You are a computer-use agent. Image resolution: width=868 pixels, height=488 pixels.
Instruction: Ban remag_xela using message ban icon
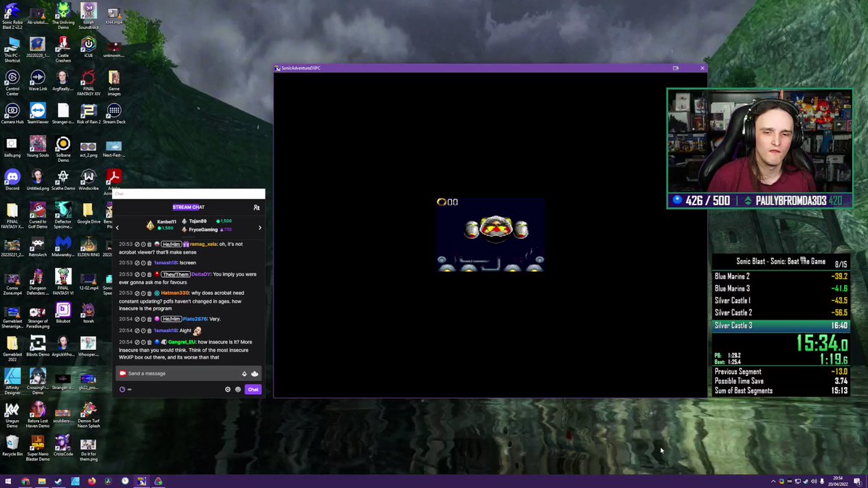tap(137, 244)
